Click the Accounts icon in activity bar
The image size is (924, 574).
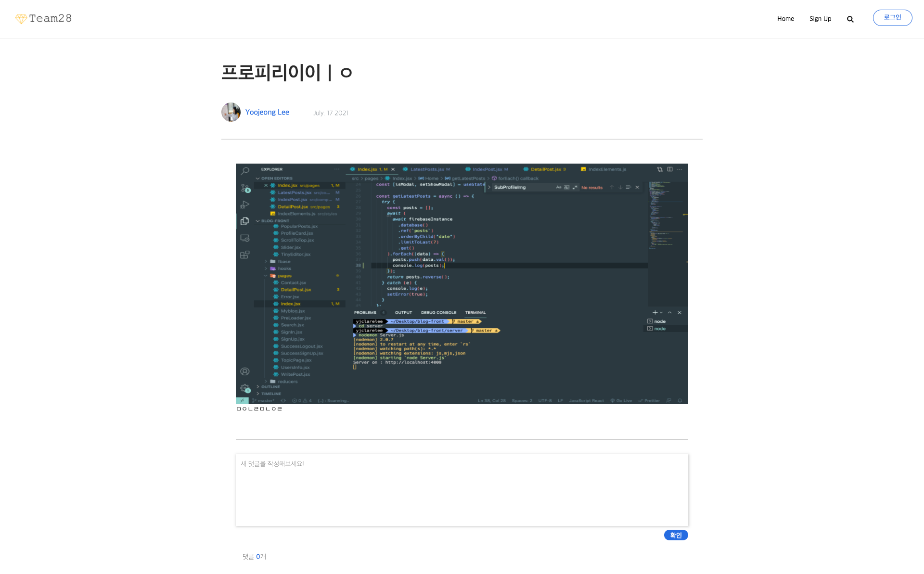point(245,371)
